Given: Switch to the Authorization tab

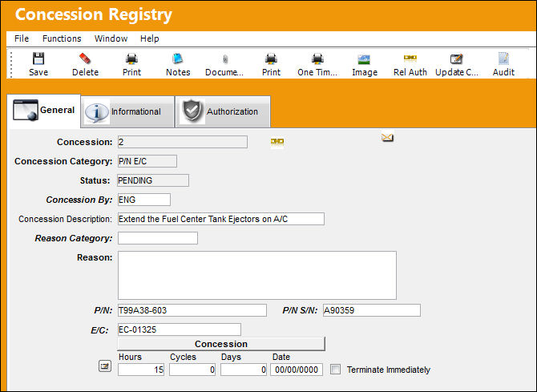Looking at the screenshot, I should pos(223,111).
